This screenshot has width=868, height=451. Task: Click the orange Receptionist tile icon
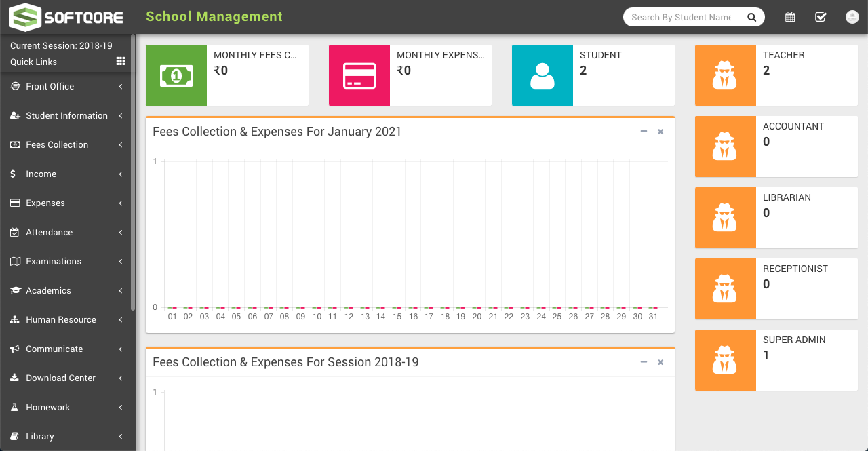tap(726, 289)
